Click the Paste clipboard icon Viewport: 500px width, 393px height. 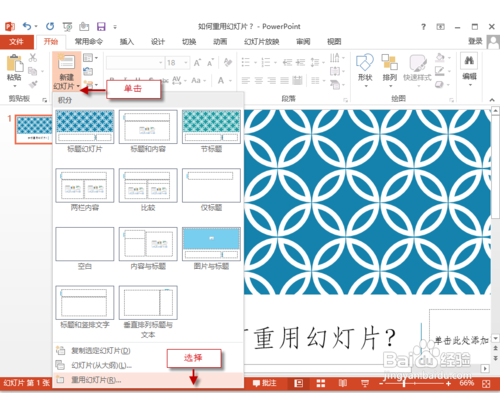tap(14, 63)
